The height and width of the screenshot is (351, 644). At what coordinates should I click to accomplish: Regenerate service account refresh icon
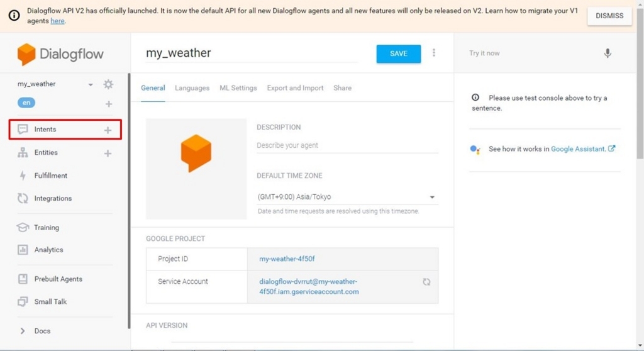click(426, 282)
